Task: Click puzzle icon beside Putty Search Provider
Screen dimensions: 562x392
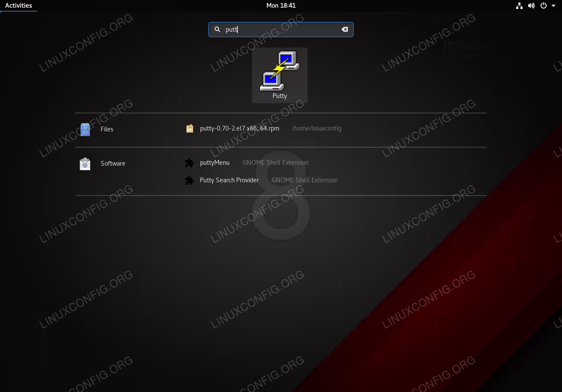Action: click(x=189, y=180)
